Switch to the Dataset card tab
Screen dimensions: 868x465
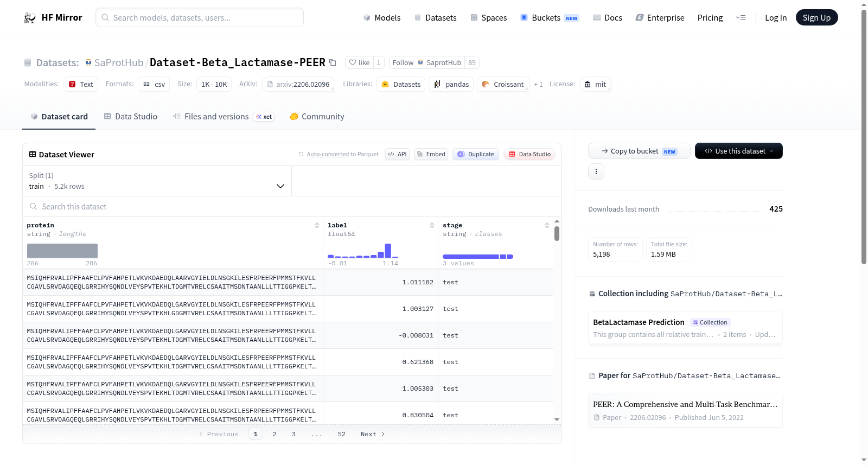coord(59,117)
